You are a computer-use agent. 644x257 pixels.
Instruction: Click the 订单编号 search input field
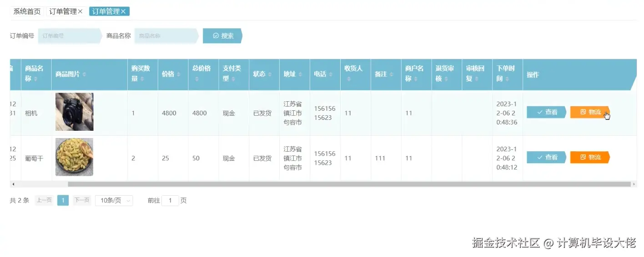click(70, 36)
